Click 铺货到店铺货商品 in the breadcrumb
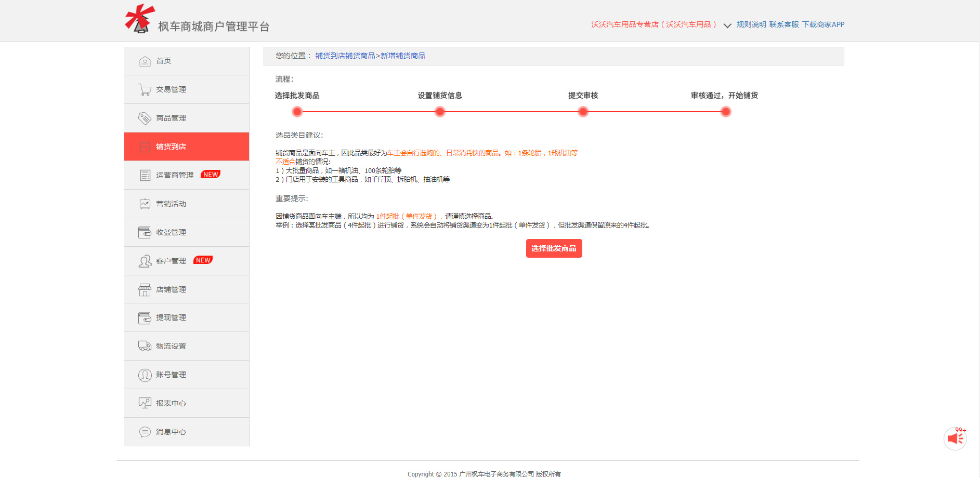The image size is (980, 478). (x=344, y=55)
